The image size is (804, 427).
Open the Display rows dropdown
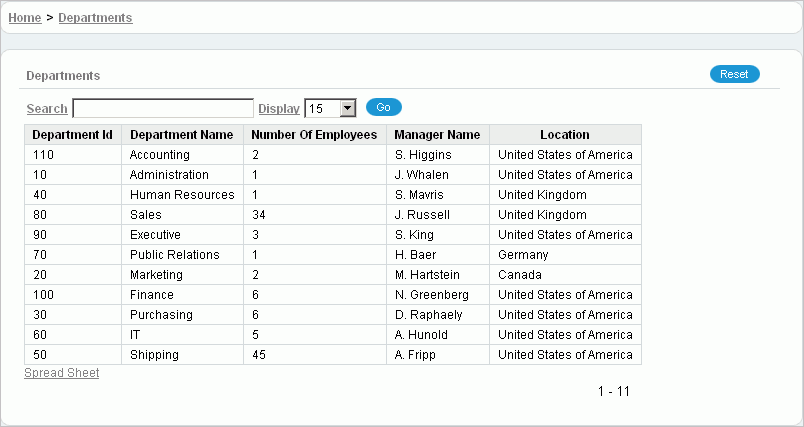pyautogui.click(x=331, y=108)
